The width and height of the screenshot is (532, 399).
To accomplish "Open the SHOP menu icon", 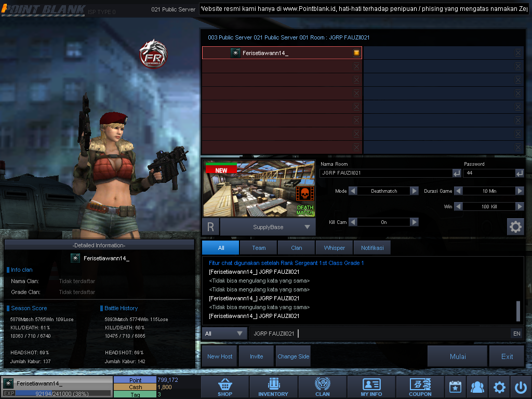I will (225, 387).
